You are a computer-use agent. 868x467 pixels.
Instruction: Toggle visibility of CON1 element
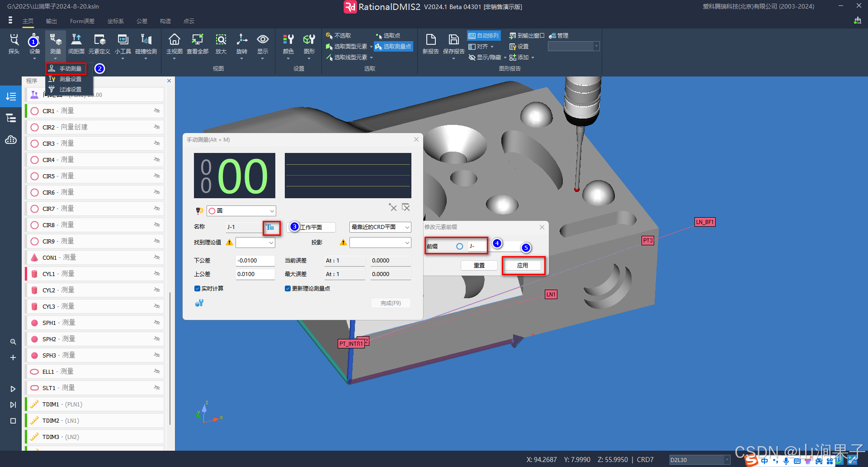[x=157, y=257]
